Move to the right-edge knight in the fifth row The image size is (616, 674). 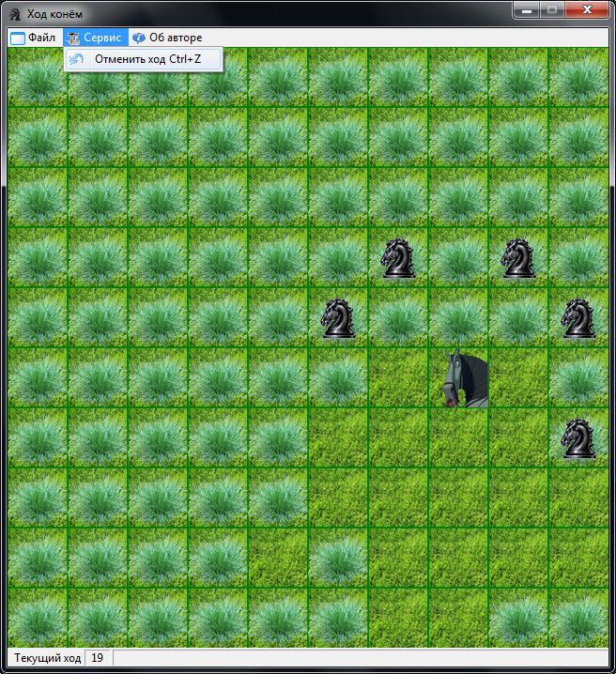[578, 318]
